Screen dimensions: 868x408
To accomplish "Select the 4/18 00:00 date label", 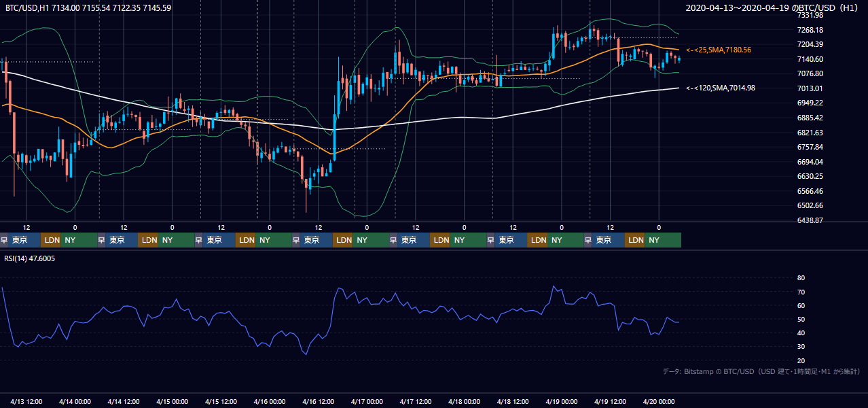I will [x=464, y=401].
